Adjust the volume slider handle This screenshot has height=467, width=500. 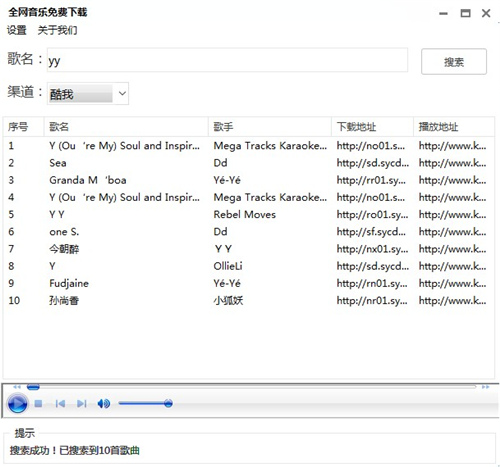168,403
